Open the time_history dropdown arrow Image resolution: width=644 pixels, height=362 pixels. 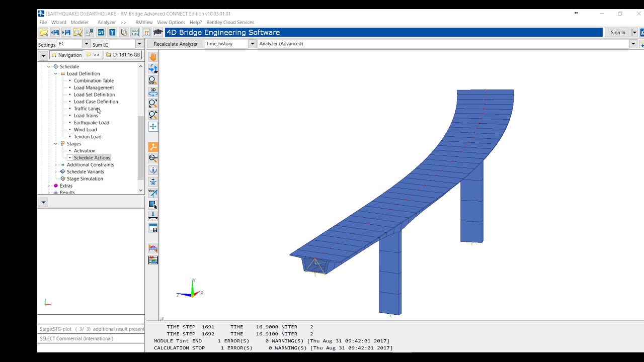tap(253, 44)
